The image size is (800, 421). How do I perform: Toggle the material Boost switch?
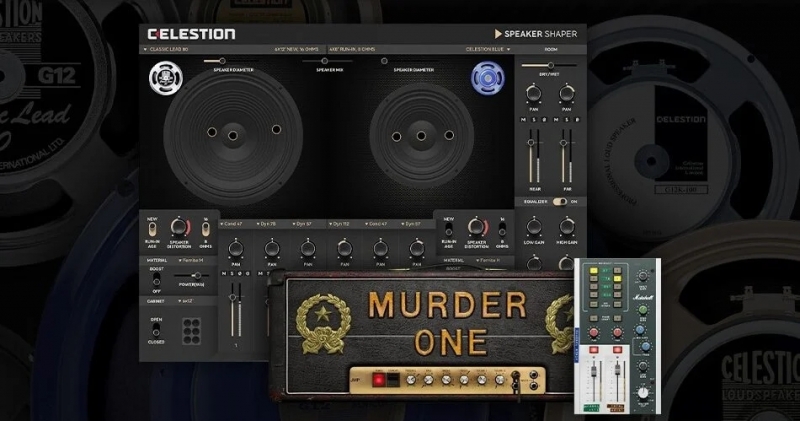157,280
